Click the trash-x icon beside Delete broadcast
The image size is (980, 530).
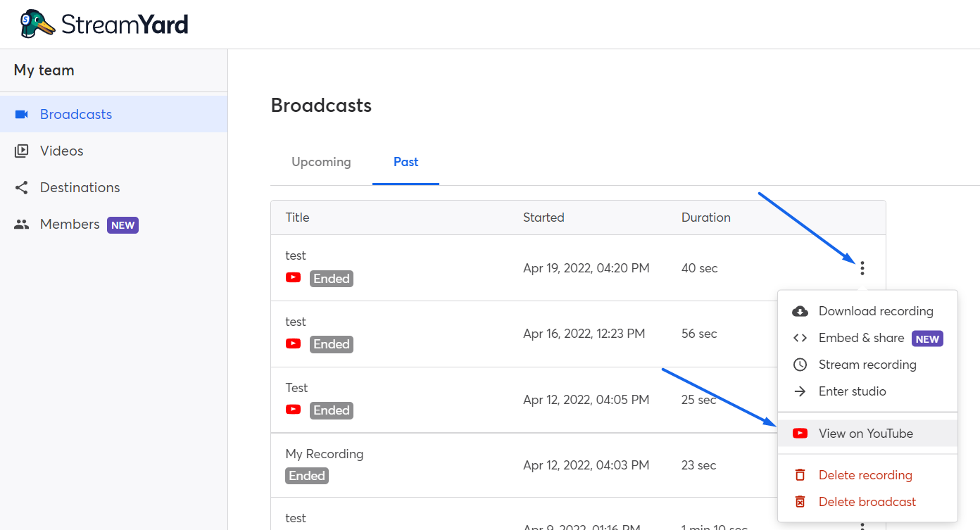coord(800,502)
